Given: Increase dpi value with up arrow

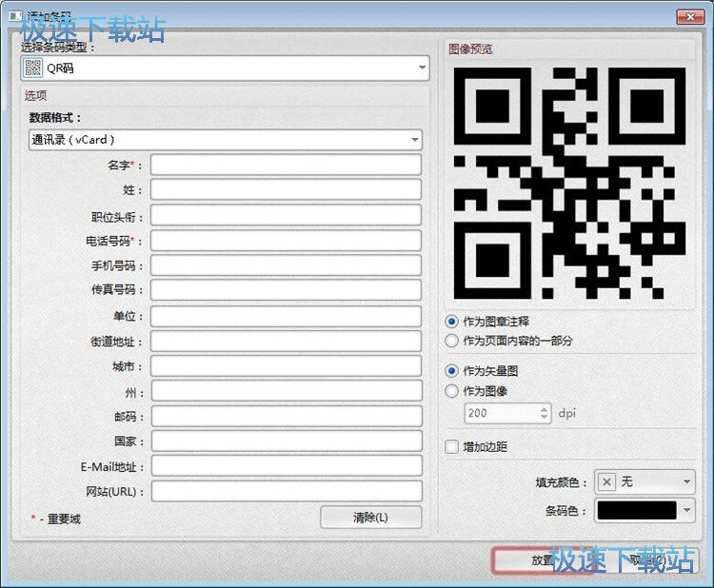Looking at the screenshot, I should coord(544,409).
